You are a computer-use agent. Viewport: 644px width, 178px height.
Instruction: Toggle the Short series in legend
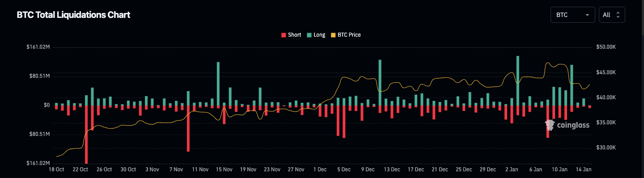coord(291,35)
